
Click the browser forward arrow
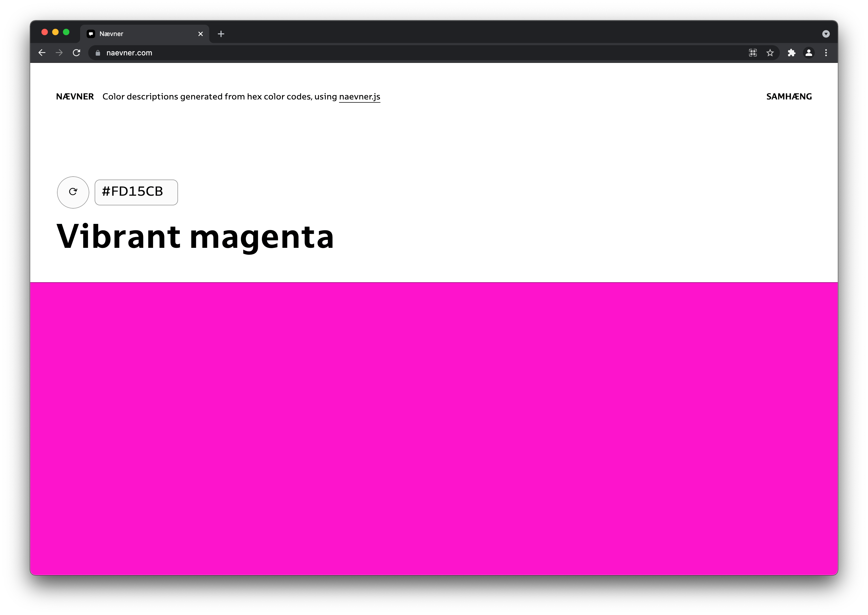point(59,53)
